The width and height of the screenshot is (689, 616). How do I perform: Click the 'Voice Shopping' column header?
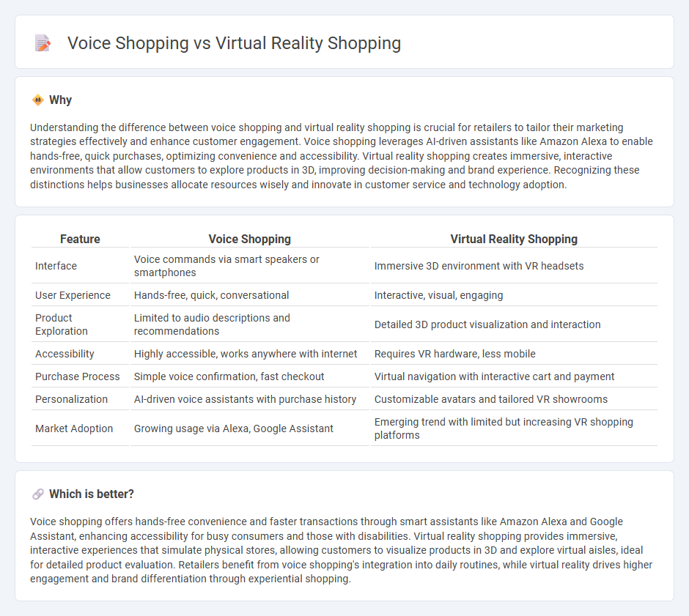250,239
